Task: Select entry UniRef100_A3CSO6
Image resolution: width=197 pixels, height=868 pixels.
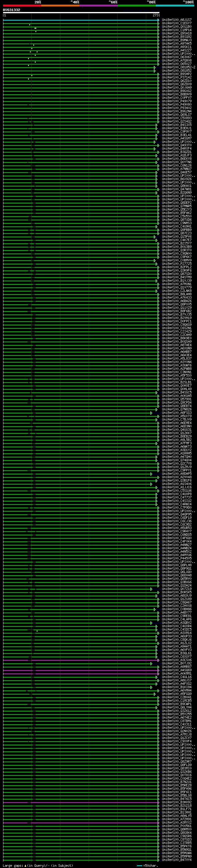Action: 177,660
